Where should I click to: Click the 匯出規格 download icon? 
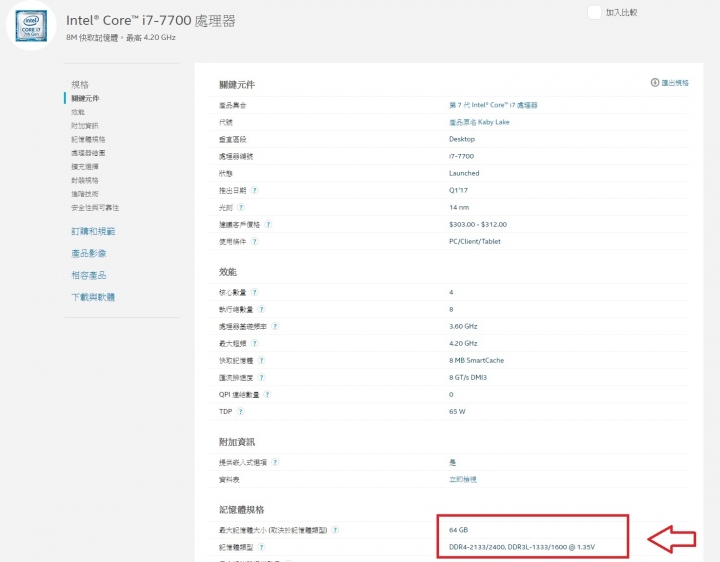(655, 82)
